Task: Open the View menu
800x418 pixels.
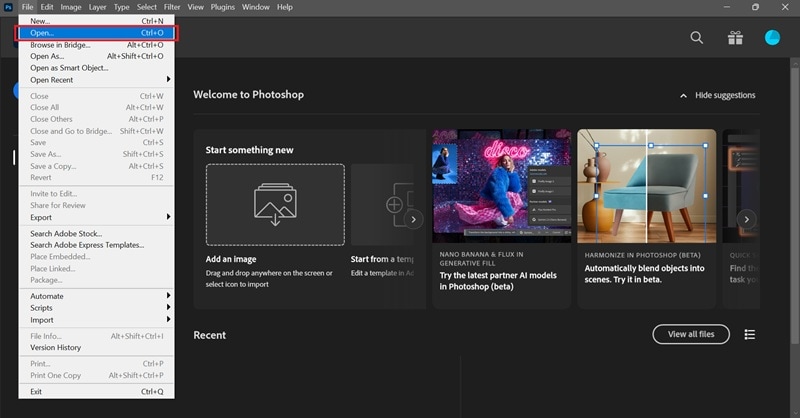Action: tap(195, 7)
